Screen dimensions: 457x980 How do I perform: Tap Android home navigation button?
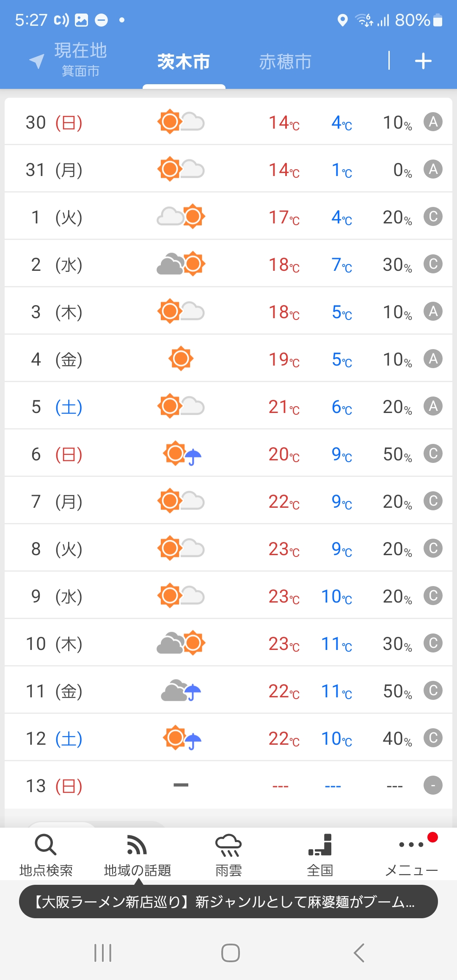coord(231,953)
